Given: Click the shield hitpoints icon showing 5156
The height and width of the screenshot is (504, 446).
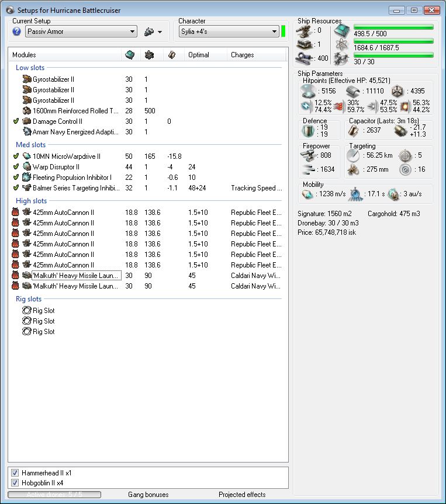Looking at the screenshot, I should tap(308, 91).
